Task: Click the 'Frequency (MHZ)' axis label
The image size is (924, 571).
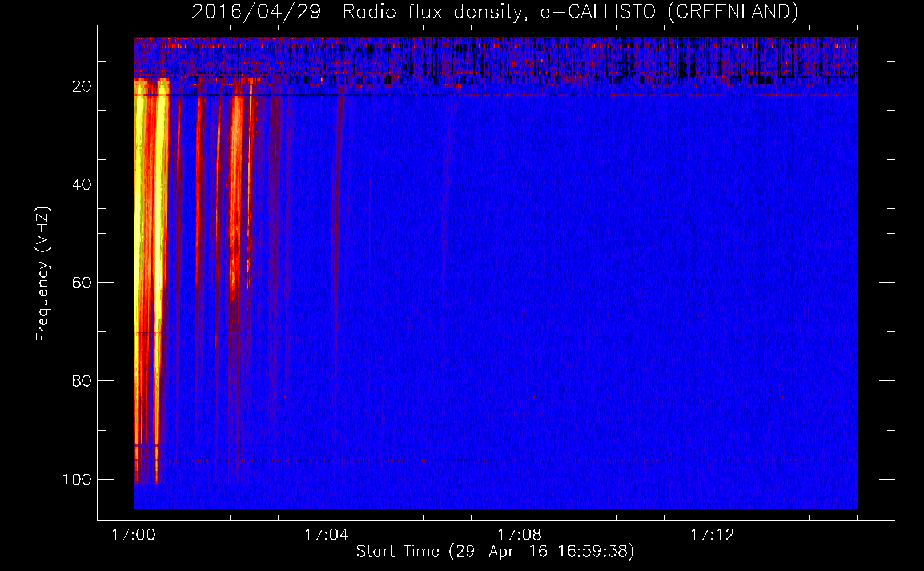Action: click(43, 274)
